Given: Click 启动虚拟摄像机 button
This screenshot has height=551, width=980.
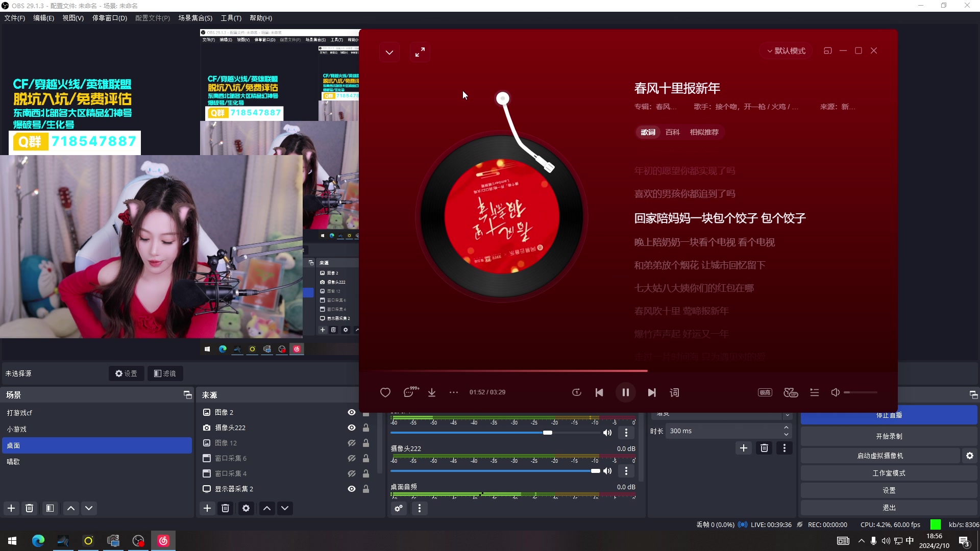Looking at the screenshot, I should click(880, 456).
